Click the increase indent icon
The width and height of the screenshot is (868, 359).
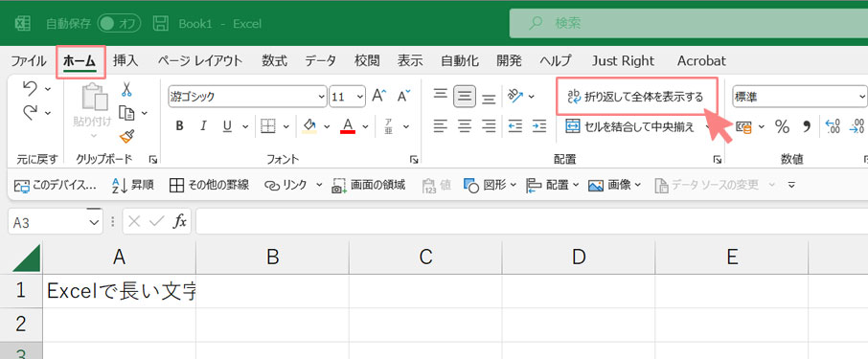coord(539,126)
